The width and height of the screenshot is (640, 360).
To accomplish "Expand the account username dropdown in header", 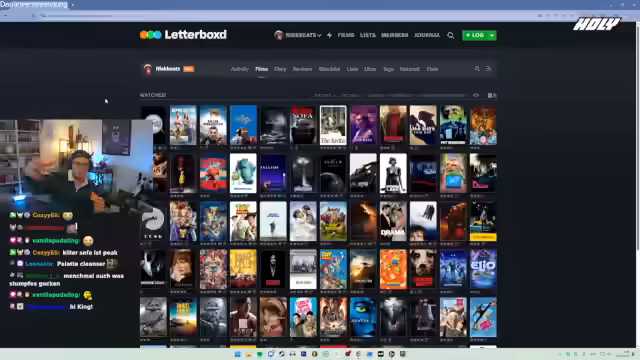I will (298, 35).
